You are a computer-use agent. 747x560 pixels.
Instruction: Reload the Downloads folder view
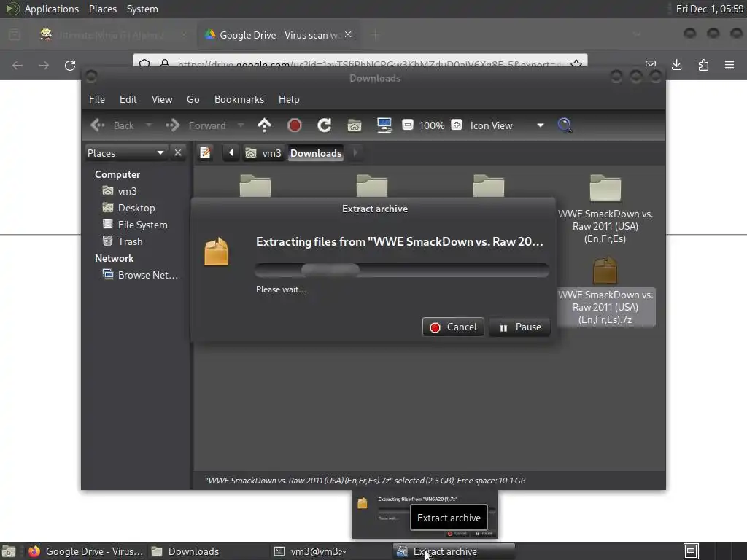325,125
